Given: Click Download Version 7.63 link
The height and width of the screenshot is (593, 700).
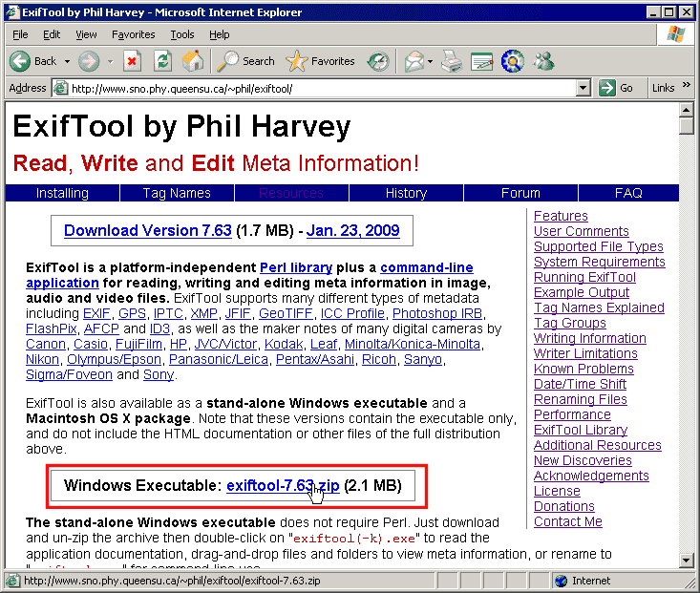Looking at the screenshot, I should point(148,230).
